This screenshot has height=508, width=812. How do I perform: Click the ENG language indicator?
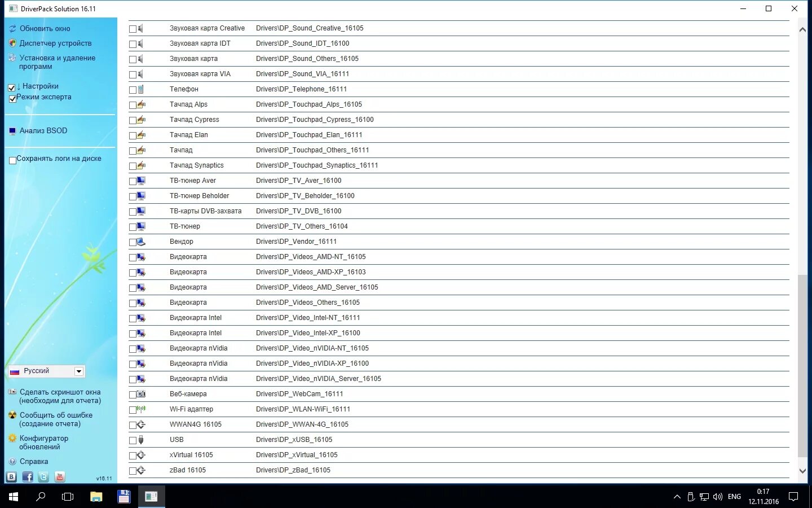pos(734,497)
